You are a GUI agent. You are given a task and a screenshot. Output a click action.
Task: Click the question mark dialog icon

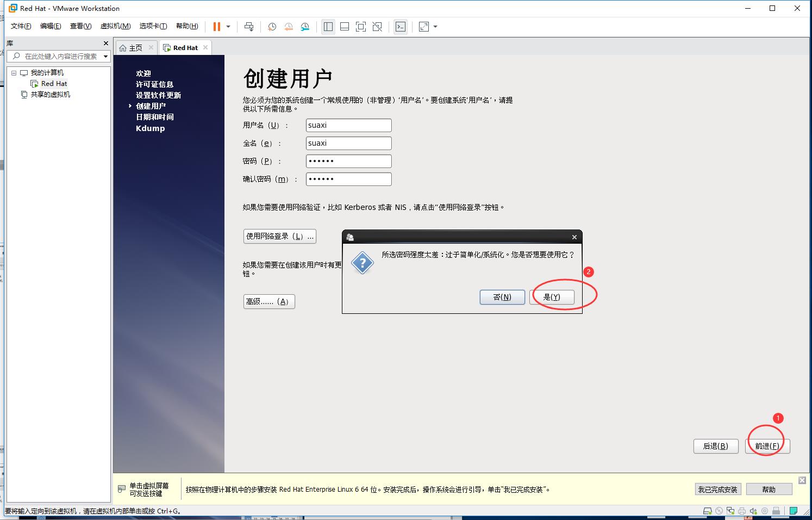(362, 263)
